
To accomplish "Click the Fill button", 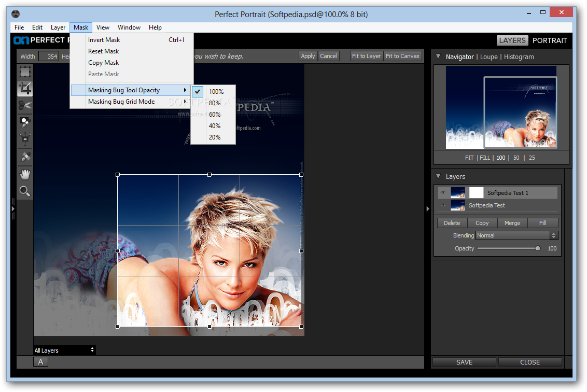I will [x=542, y=223].
